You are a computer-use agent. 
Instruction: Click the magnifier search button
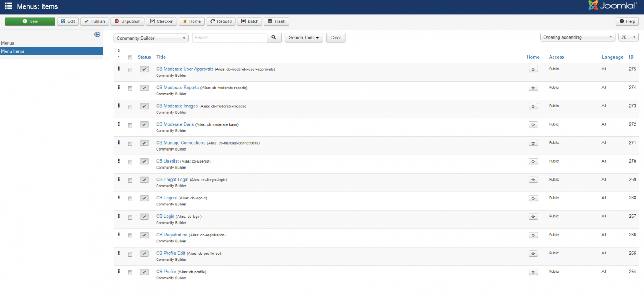click(x=274, y=38)
